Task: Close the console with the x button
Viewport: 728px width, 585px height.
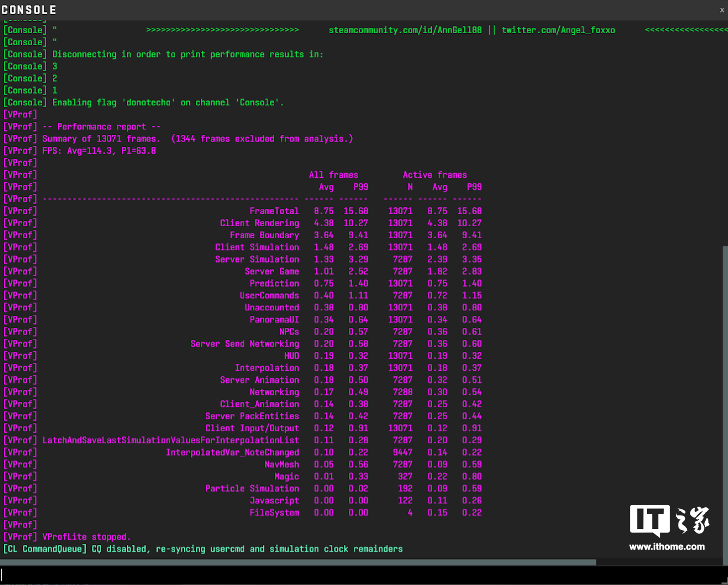Action: click(x=721, y=10)
